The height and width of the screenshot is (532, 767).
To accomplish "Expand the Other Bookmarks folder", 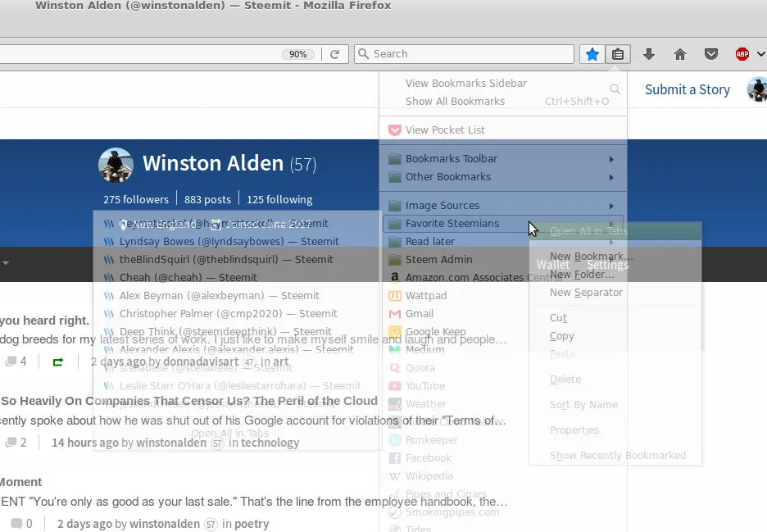I will point(503,177).
